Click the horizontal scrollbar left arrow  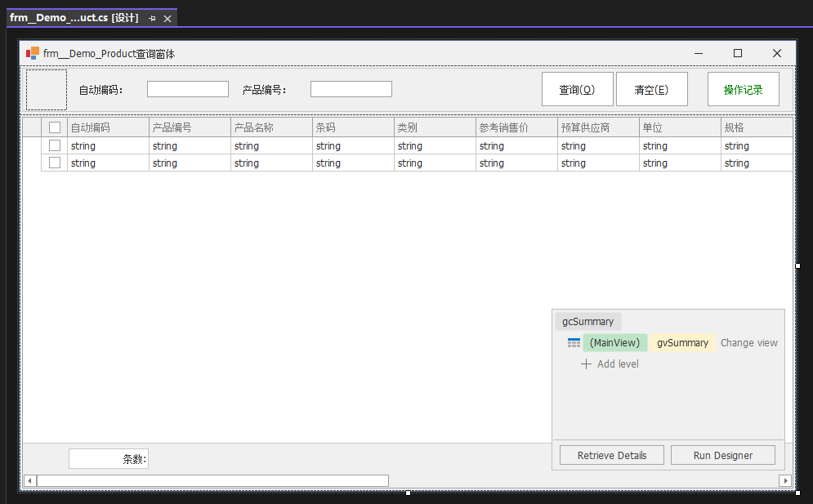click(29, 480)
